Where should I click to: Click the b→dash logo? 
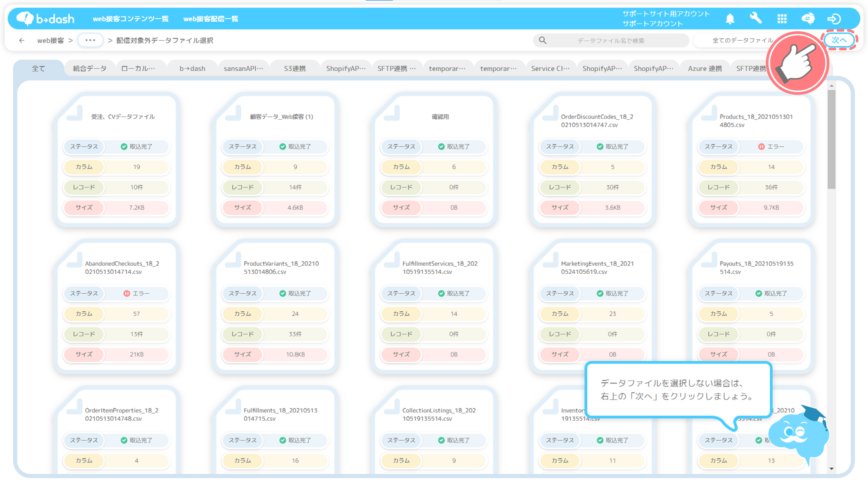[45, 19]
